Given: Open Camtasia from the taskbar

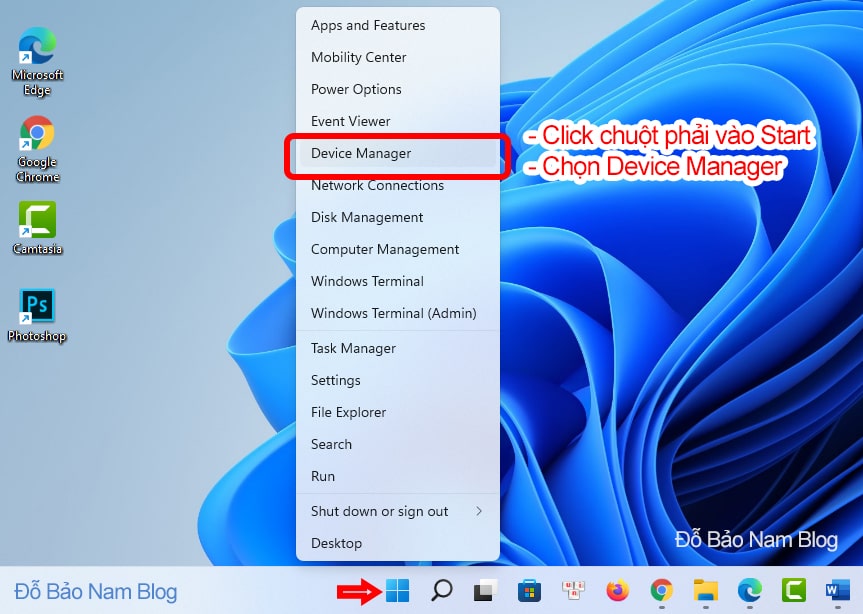Looking at the screenshot, I should click(x=794, y=590).
